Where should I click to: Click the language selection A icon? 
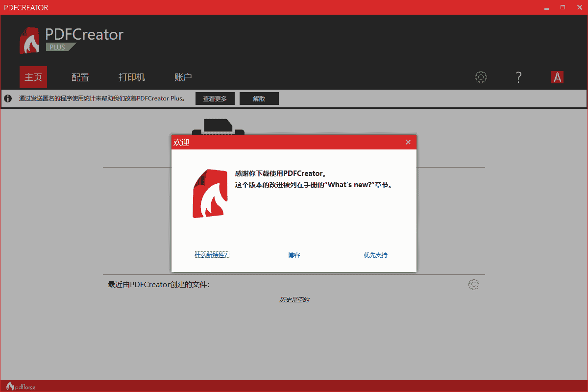point(557,77)
